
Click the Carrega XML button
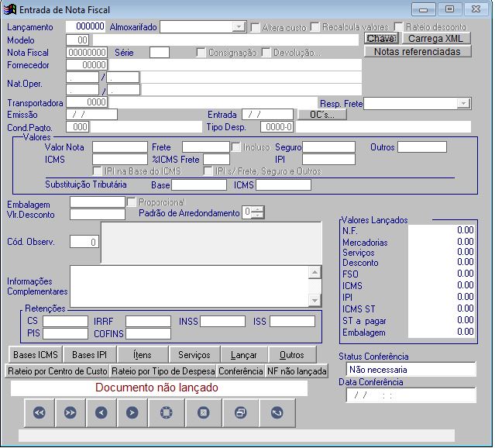click(x=436, y=38)
